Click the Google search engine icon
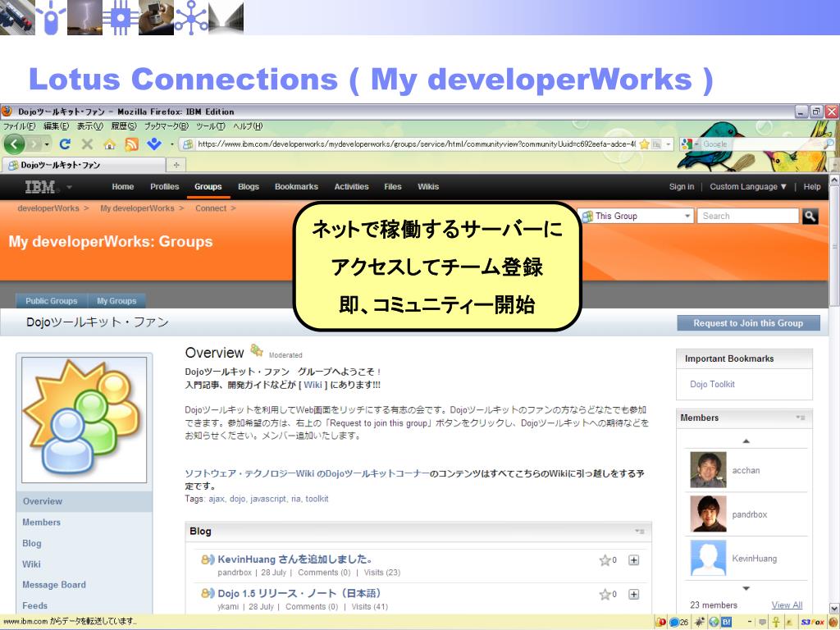The image size is (840, 630). pos(687,144)
